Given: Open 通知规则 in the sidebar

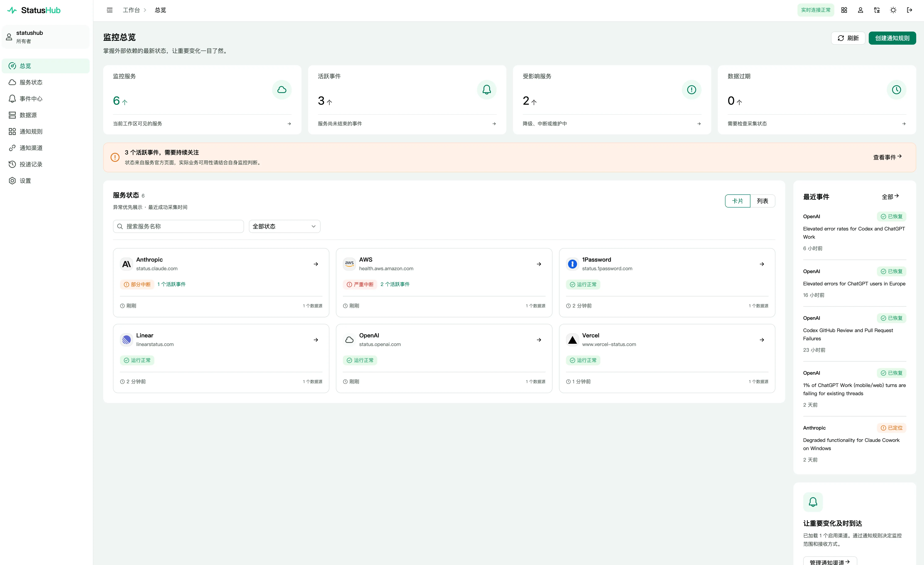Looking at the screenshot, I should click(46, 131).
